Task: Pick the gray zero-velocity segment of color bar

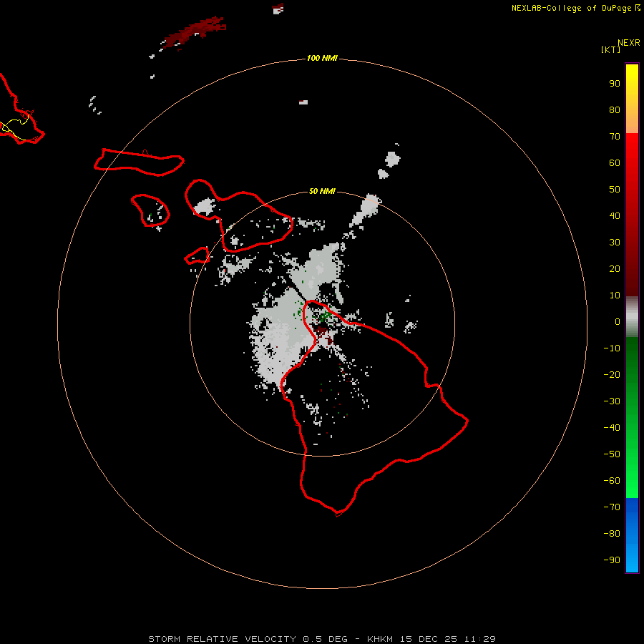Action: [632, 317]
